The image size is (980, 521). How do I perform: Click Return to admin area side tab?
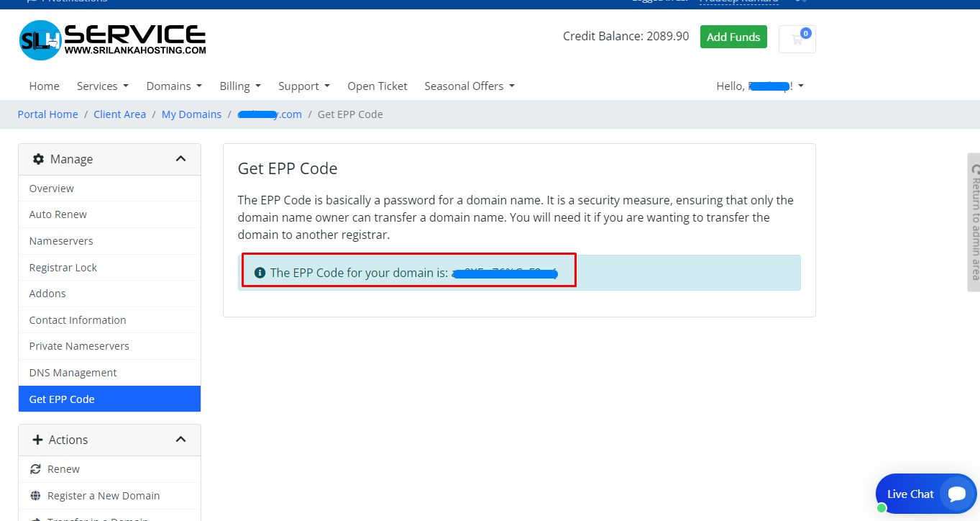974,222
